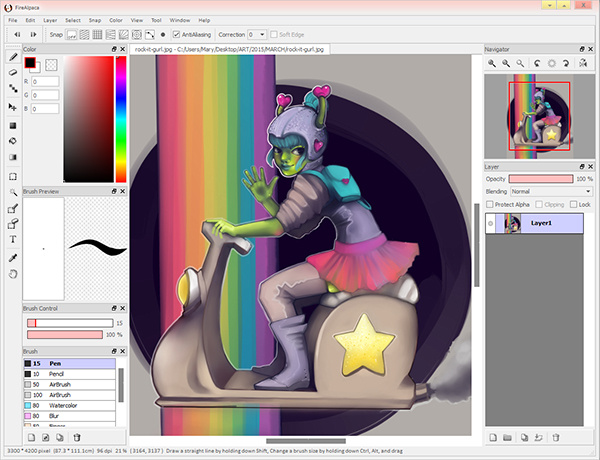Reset canvas rotation in Navigator
The height and width of the screenshot is (460, 600).
[x=551, y=63]
